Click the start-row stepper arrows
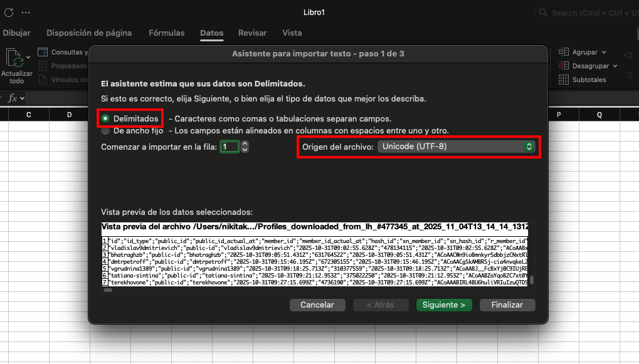This screenshot has height=364, width=639. (245, 147)
